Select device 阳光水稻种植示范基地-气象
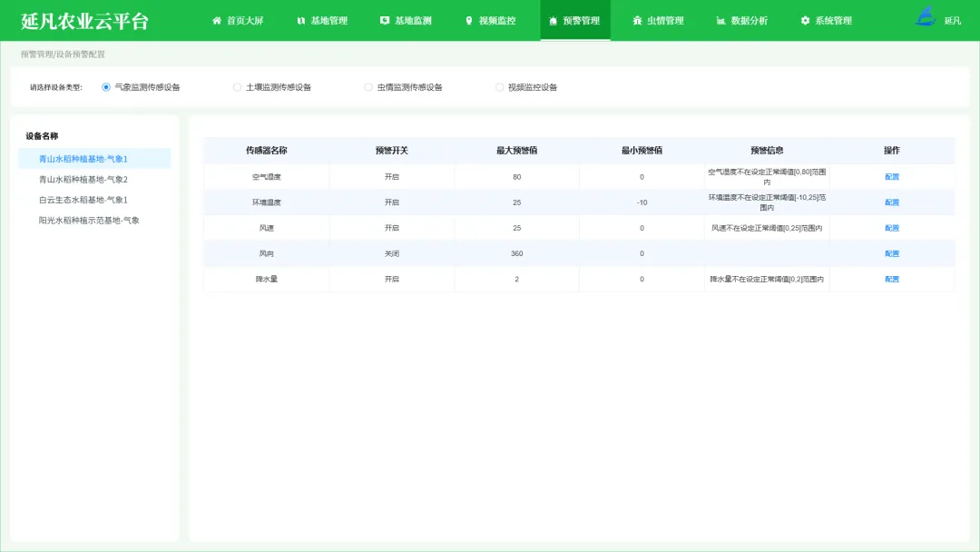The image size is (980, 552). coord(94,221)
